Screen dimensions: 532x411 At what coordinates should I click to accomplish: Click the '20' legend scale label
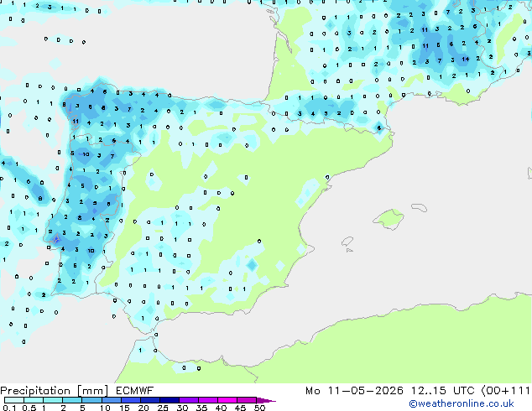[x=143, y=408]
